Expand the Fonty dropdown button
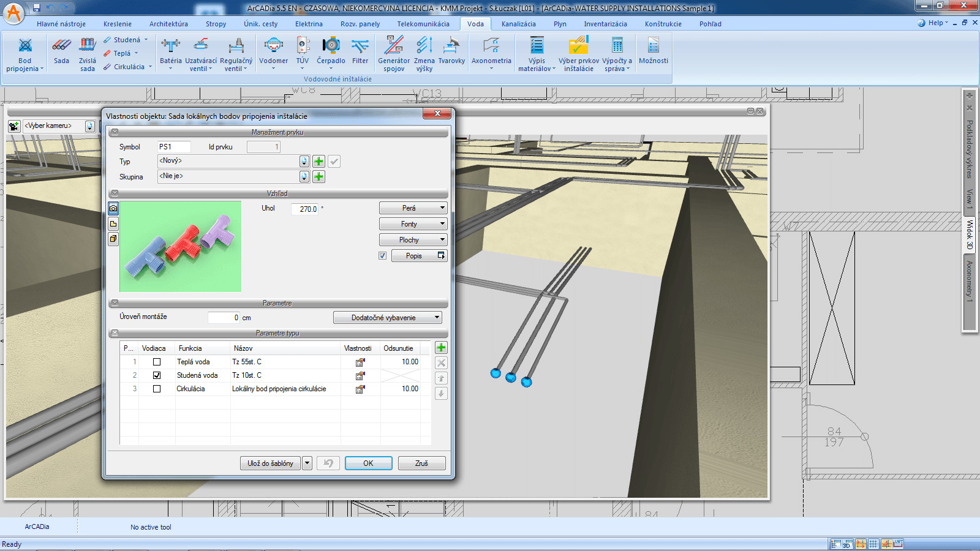This screenshot has height=551, width=980. pyautogui.click(x=413, y=224)
